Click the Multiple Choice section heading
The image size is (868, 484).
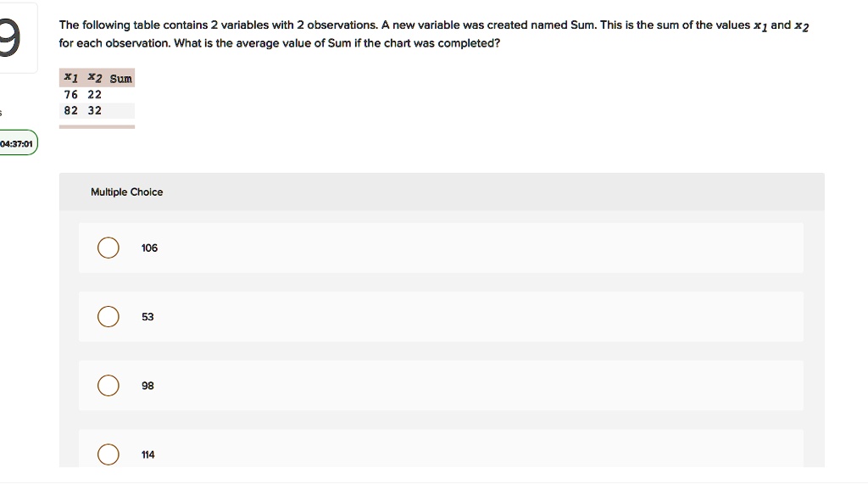(126, 192)
